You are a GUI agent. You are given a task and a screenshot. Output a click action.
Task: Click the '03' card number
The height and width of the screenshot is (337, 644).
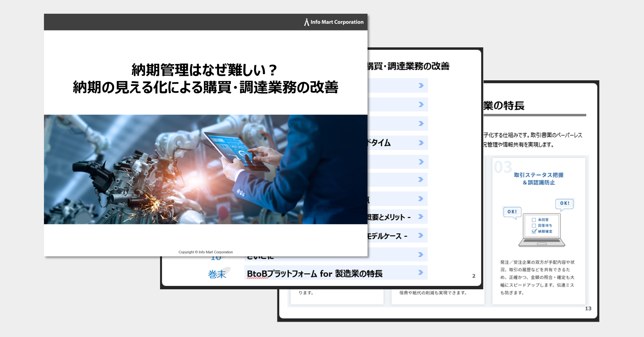coord(503,167)
